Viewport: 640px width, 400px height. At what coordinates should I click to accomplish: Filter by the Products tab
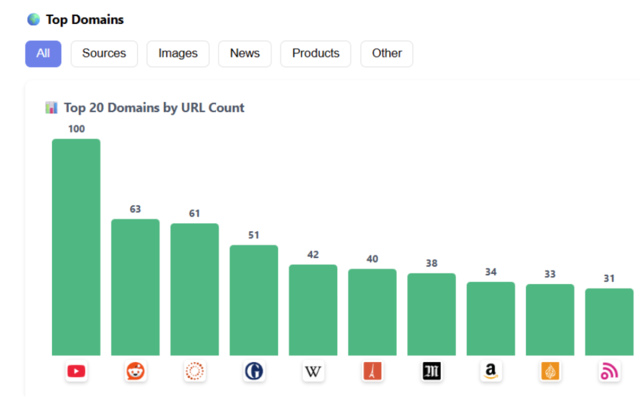click(315, 54)
